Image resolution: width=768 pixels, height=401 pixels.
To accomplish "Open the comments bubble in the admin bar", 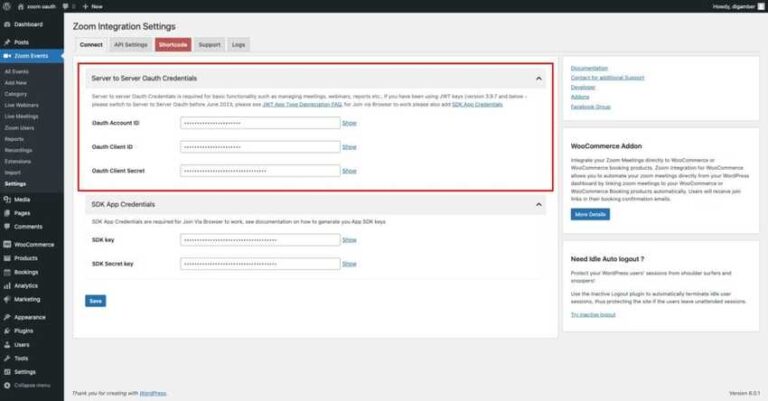I will (x=66, y=6).
